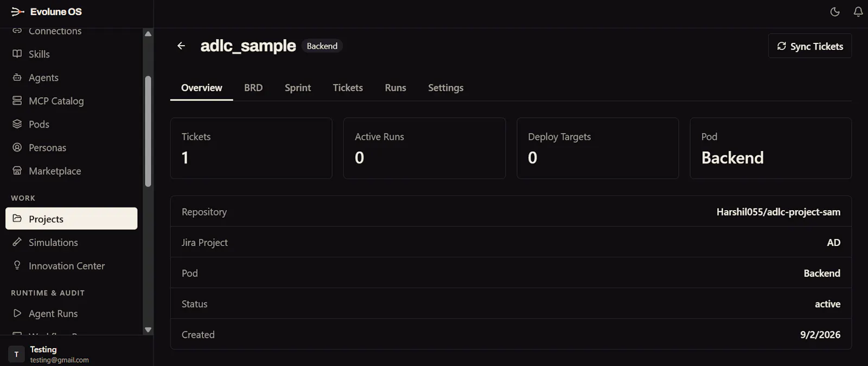868x366 pixels.
Task: Toggle dark mode moon icon
Action: [x=835, y=11]
